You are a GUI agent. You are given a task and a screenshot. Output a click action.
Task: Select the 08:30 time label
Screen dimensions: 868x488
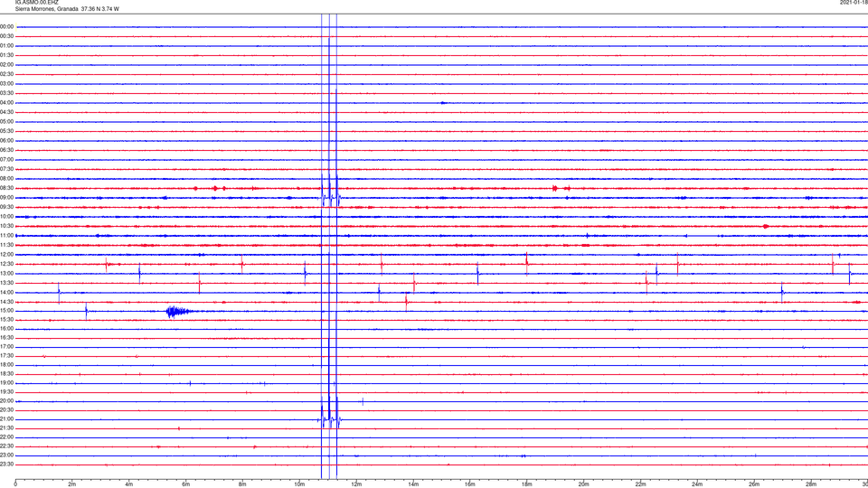click(7, 188)
